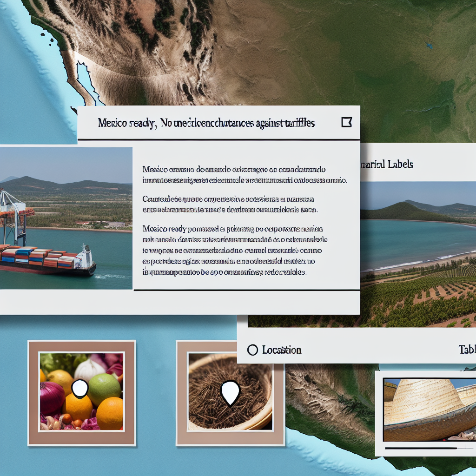Click the Location label text
This screenshot has width=476, height=476.
[x=281, y=350]
